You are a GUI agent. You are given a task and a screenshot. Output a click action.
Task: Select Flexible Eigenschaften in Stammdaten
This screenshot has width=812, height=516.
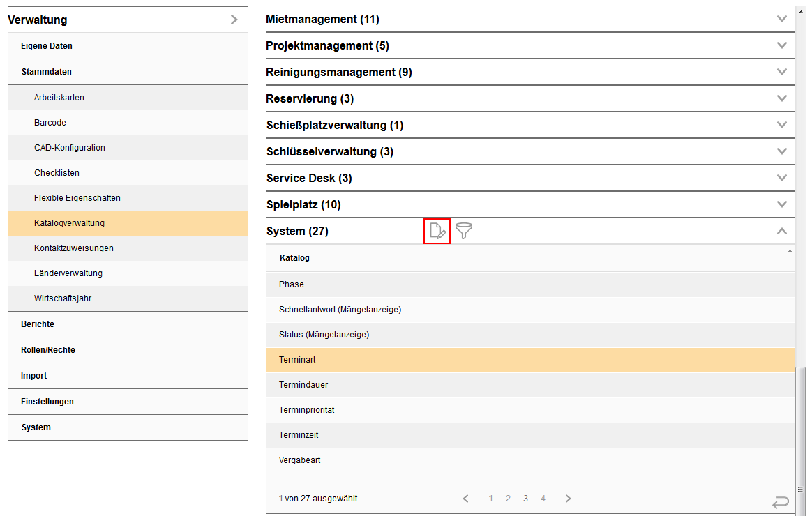[77, 198]
